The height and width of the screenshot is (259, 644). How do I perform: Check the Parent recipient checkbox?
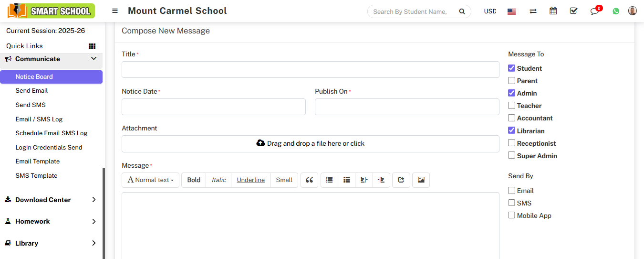tap(511, 81)
